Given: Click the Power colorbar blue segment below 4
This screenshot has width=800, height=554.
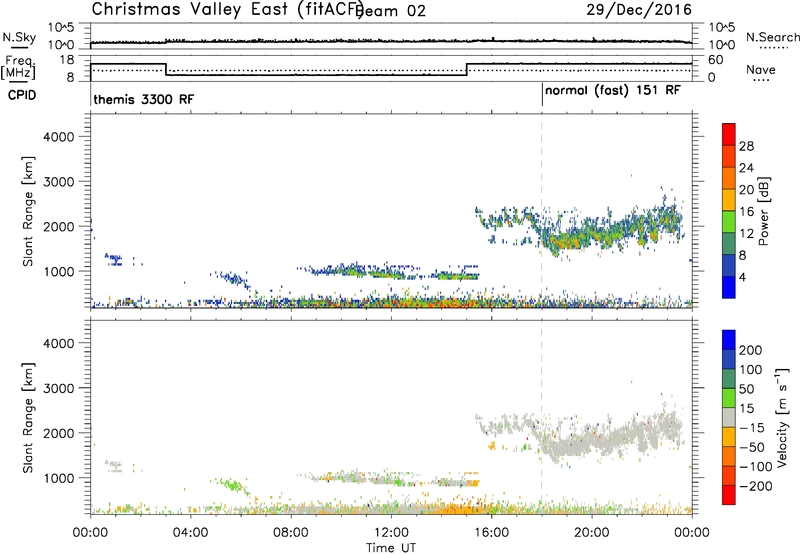Looking at the screenshot, I should pyautogui.click(x=729, y=287).
